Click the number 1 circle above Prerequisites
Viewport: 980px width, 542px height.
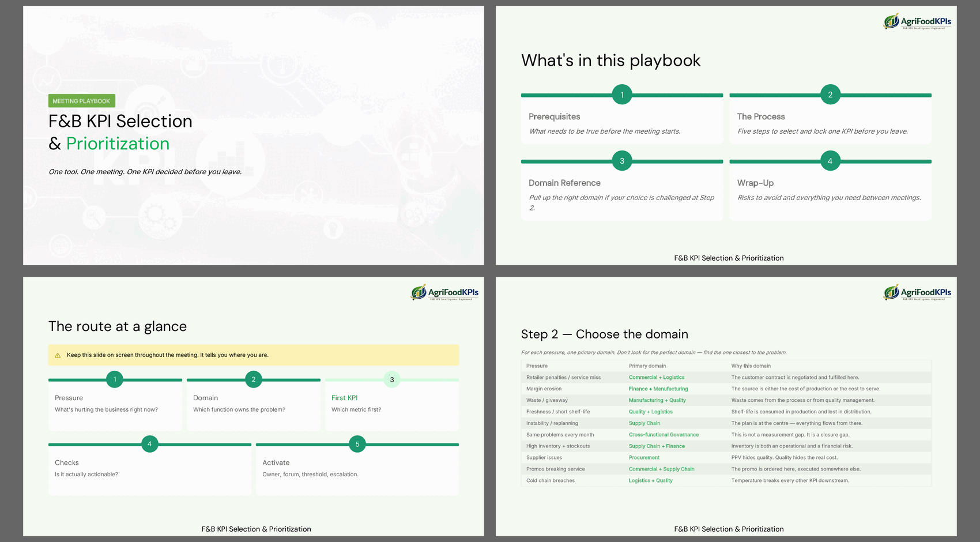(622, 95)
